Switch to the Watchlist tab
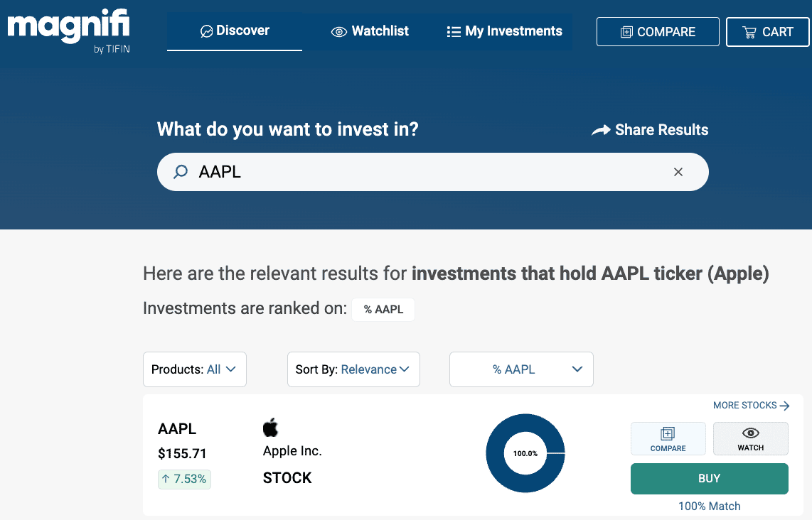Viewport: 812px width, 520px height. [x=370, y=31]
